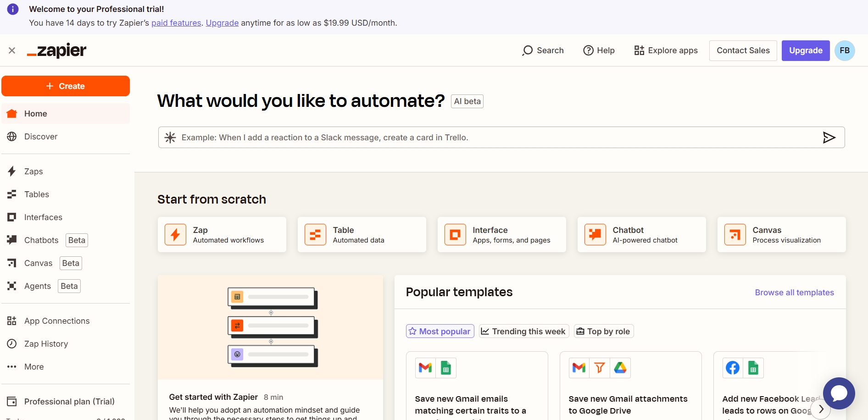Open Zaps in the sidebar
Screen dimensions: 868x420
66,171
